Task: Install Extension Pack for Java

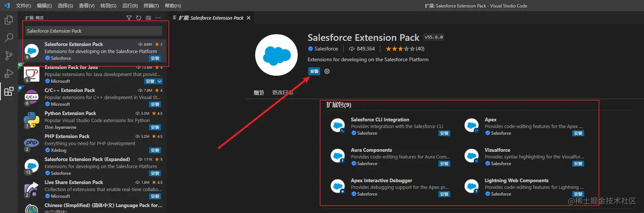Action: click(150, 81)
